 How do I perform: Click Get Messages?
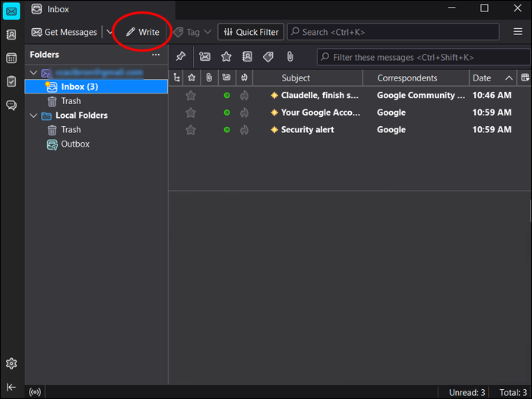point(64,32)
